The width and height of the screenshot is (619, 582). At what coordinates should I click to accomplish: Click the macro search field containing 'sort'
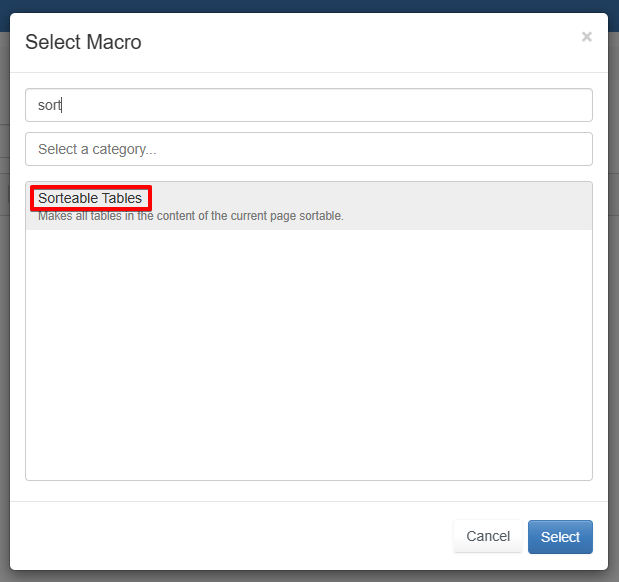(308, 105)
